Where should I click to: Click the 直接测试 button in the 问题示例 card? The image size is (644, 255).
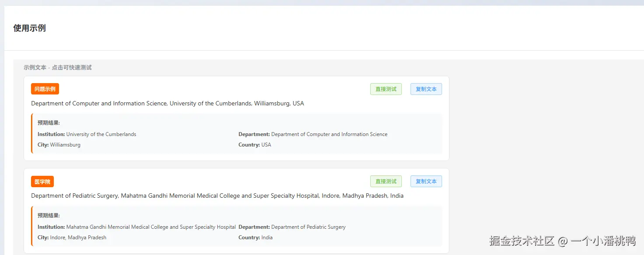(386, 89)
